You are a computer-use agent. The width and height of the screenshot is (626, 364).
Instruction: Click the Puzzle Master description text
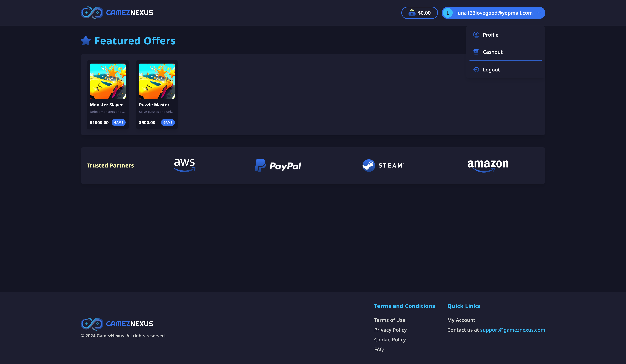point(156,112)
